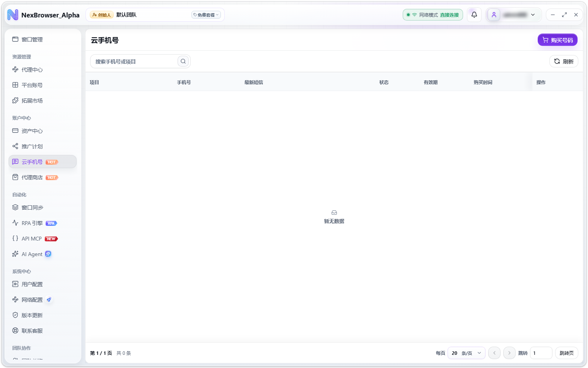The height and width of the screenshot is (368, 588).
Task: Open RPA 引擎 sidebar item
Action: 43,223
